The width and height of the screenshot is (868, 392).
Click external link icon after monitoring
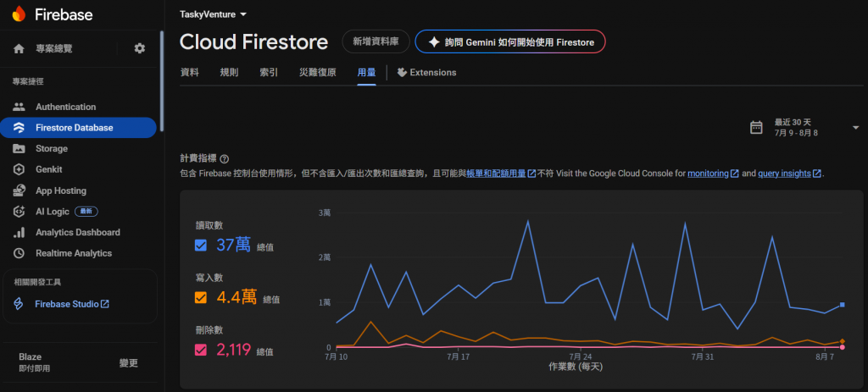tap(735, 174)
